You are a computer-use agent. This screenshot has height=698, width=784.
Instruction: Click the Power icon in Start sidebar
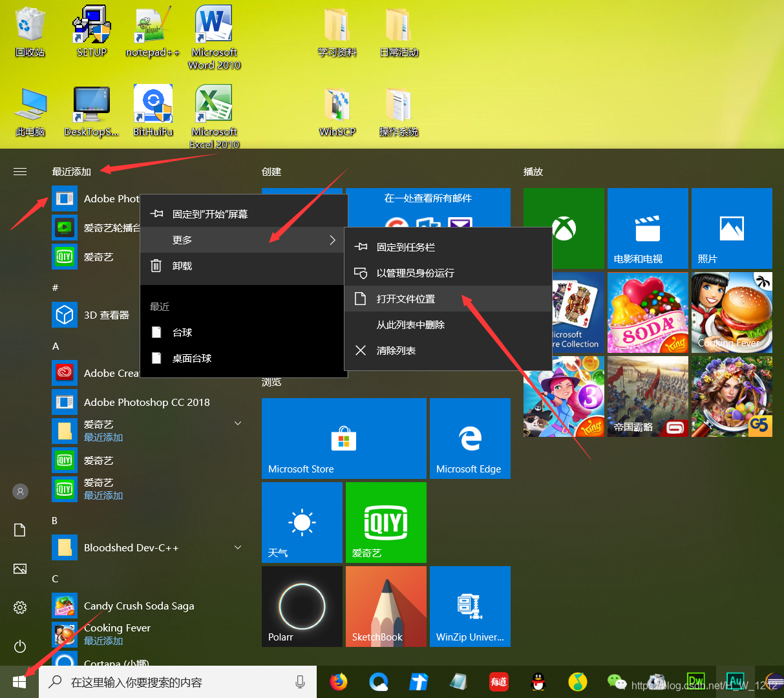[x=20, y=646]
